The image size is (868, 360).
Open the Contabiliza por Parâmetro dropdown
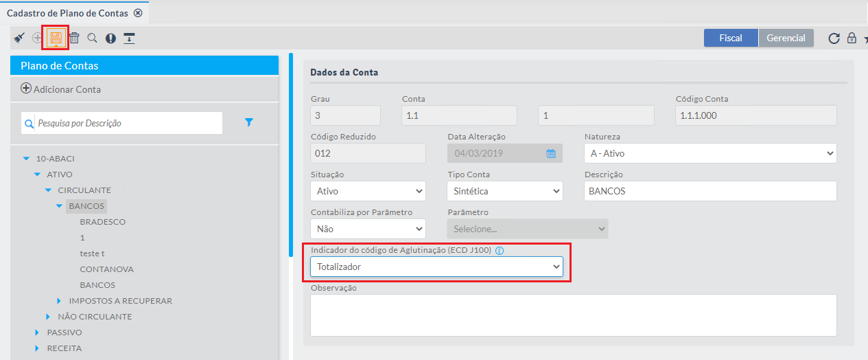tap(368, 229)
